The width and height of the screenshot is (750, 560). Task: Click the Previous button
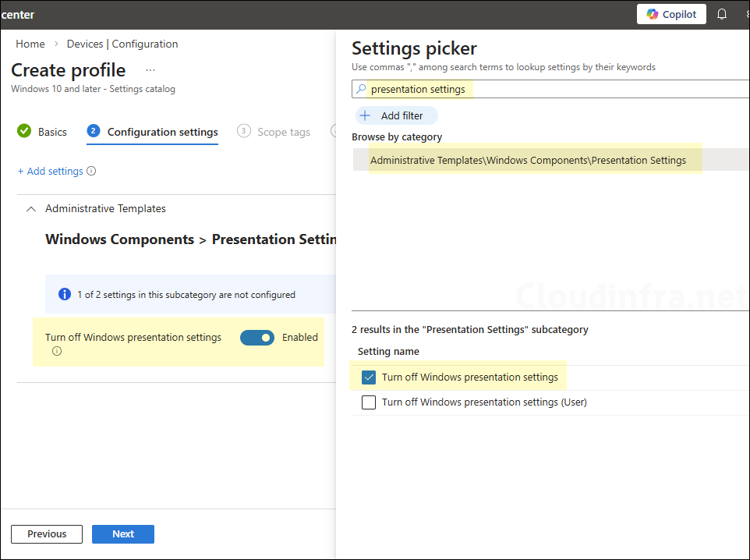click(x=47, y=534)
